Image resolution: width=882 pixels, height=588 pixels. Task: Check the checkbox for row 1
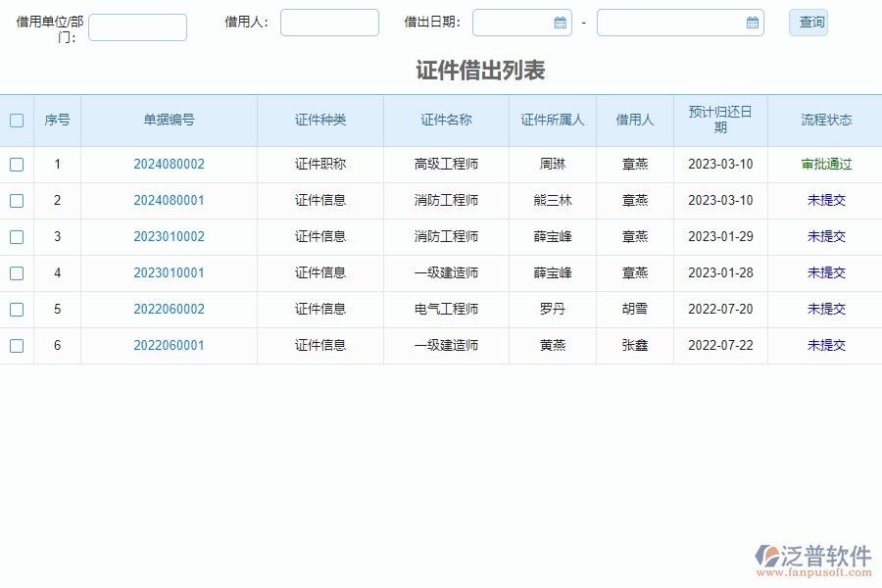pyautogui.click(x=17, y=165)
